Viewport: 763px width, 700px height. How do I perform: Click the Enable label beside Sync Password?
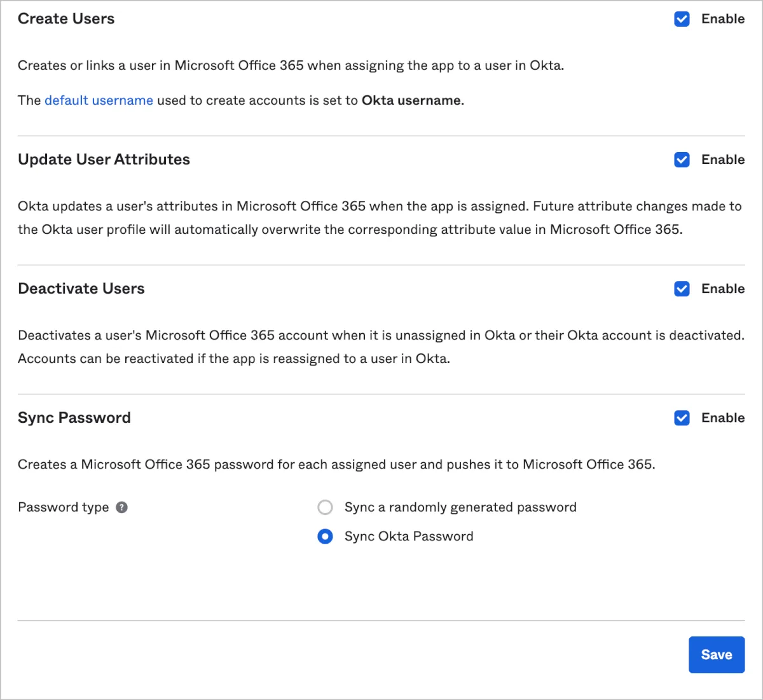[x=723, y=418]
